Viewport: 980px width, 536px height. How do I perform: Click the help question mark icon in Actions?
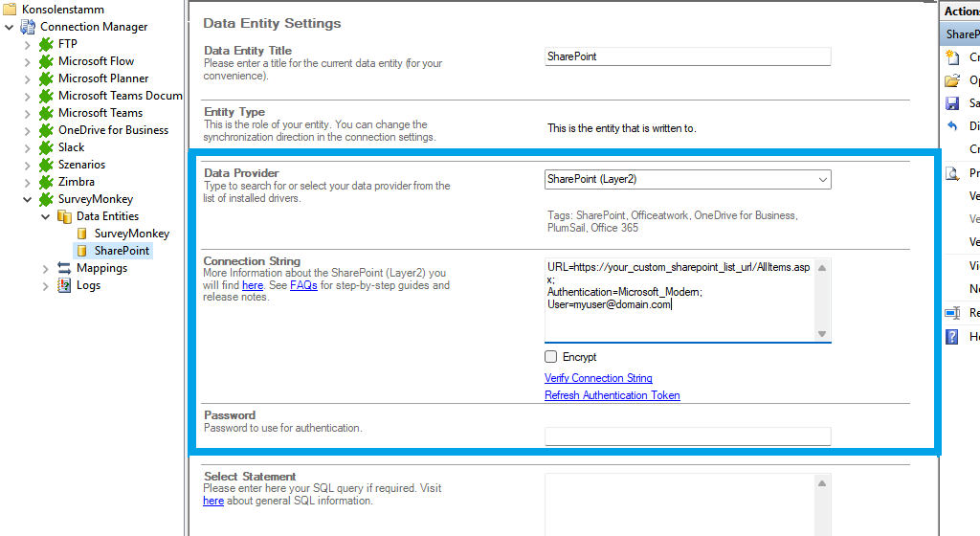click(x=952, y=337)
